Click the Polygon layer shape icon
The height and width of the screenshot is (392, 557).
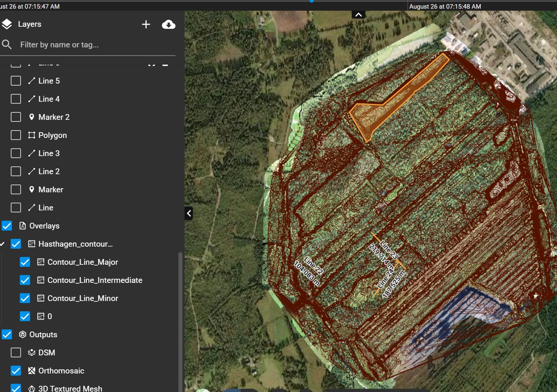(x=31, y=135)
